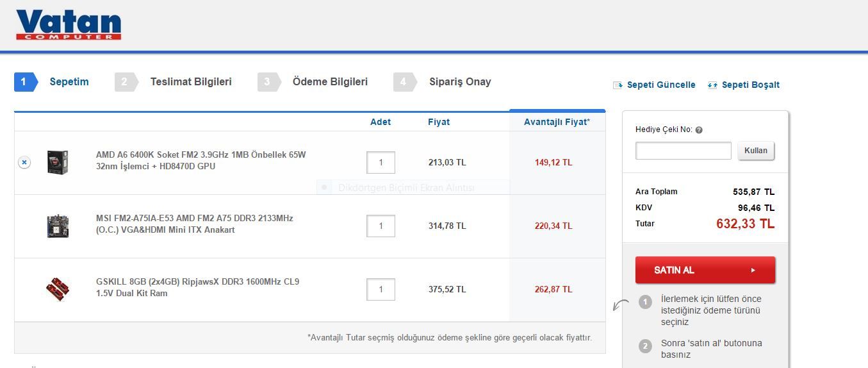
Task: Open the AMD A6 processor thumbnail
Action: point(57,162)
